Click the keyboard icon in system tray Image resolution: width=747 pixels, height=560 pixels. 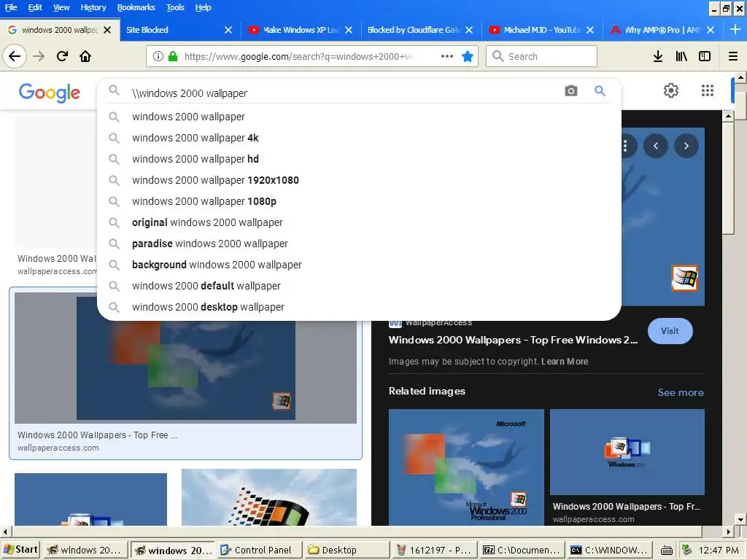click(667, 551)
